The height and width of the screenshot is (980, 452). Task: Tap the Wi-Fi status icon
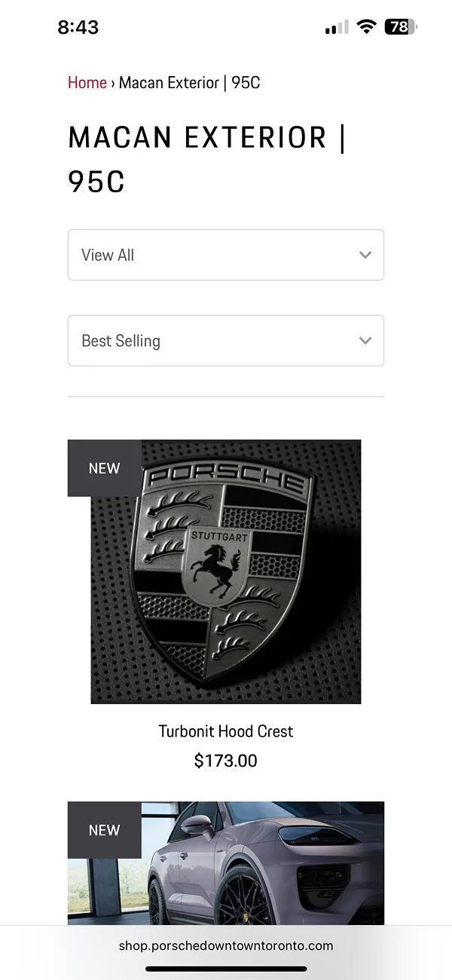[367, 27]
